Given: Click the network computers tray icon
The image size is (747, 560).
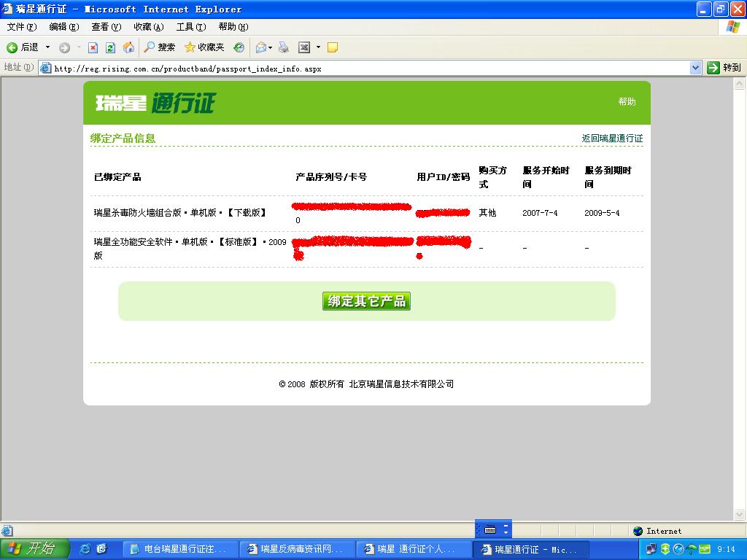Looking at the screenshot, I should (651, 549).
